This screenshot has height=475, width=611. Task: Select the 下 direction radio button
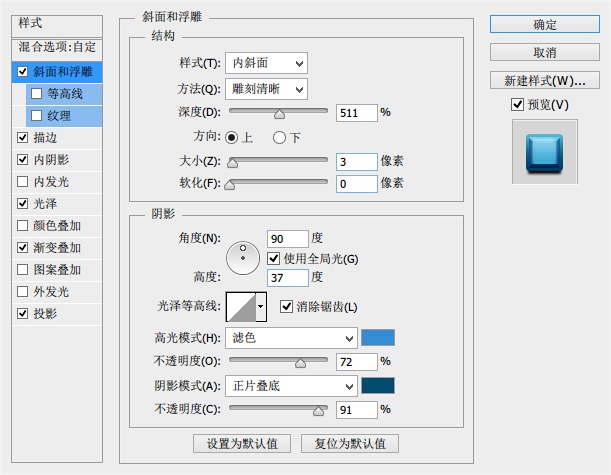coord(279,137)
